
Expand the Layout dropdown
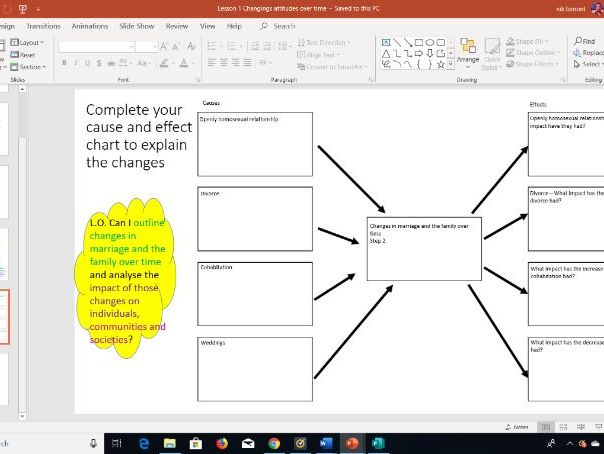coord(30,43)
